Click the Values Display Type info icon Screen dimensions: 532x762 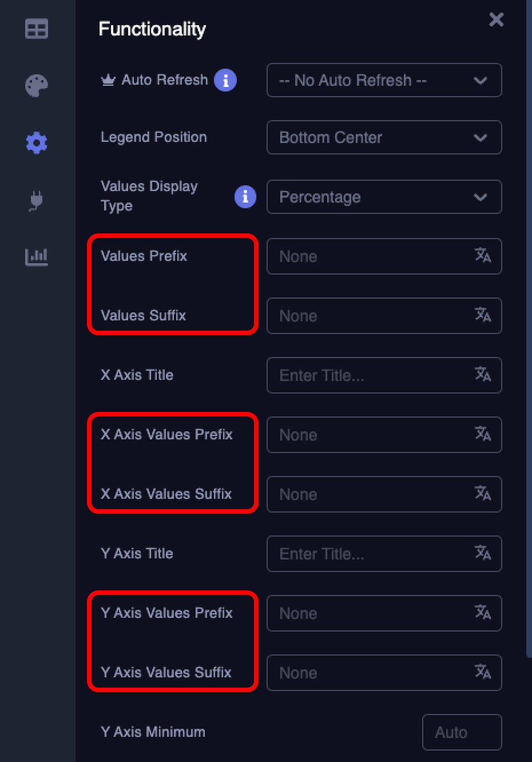245,197
